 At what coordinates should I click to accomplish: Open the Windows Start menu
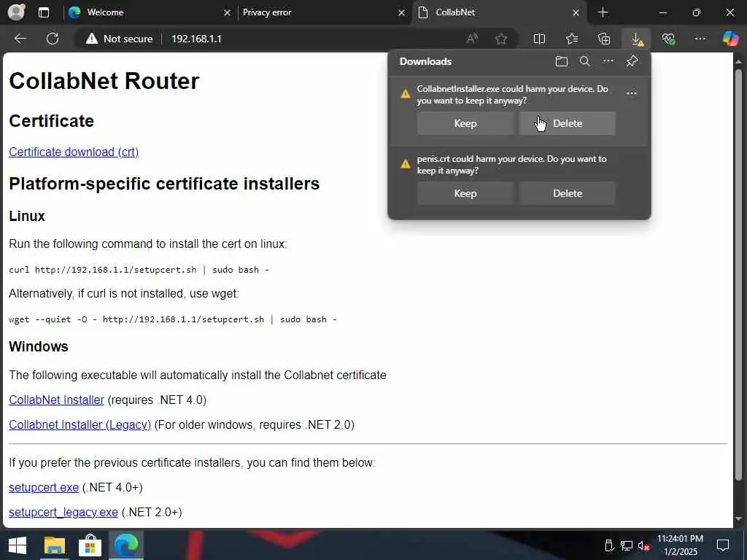coord(18,545)
